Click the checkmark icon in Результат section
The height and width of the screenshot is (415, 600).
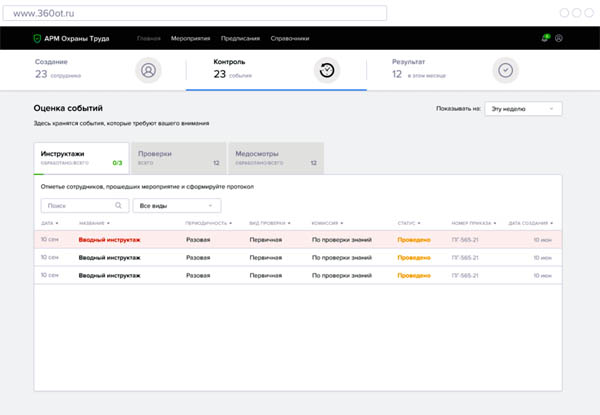pyautogui.click(x=506, y=70)
